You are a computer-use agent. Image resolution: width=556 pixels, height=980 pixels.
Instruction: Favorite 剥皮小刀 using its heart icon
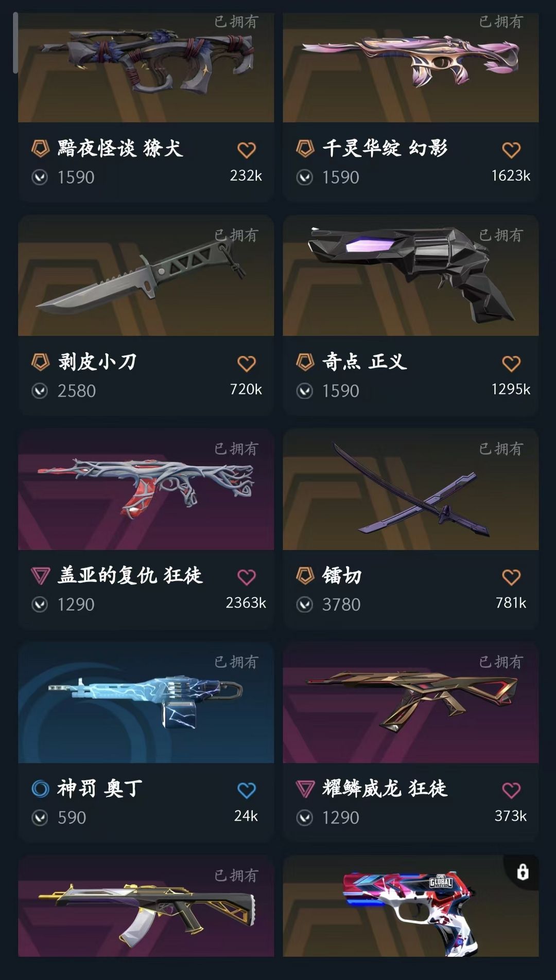247,364
